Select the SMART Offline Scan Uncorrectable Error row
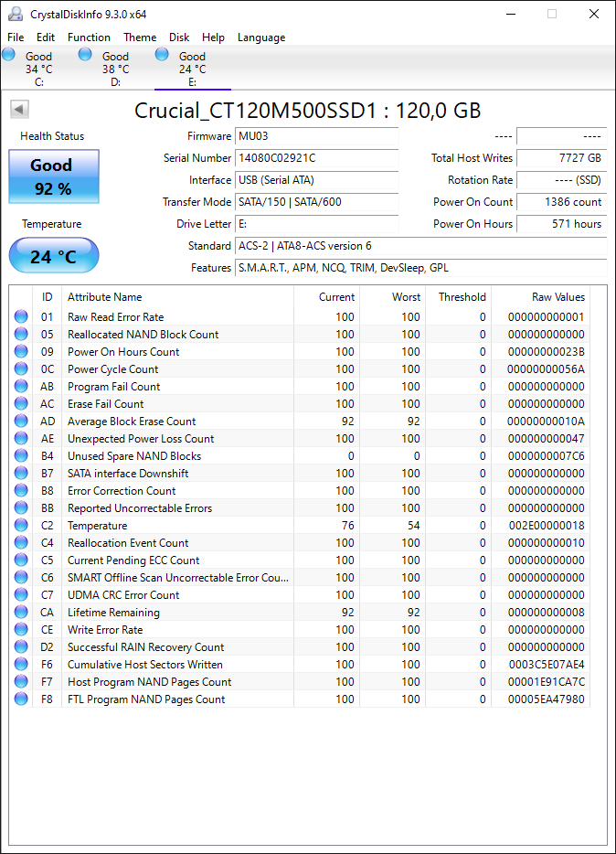616x854 pixels. coord(300,577)
